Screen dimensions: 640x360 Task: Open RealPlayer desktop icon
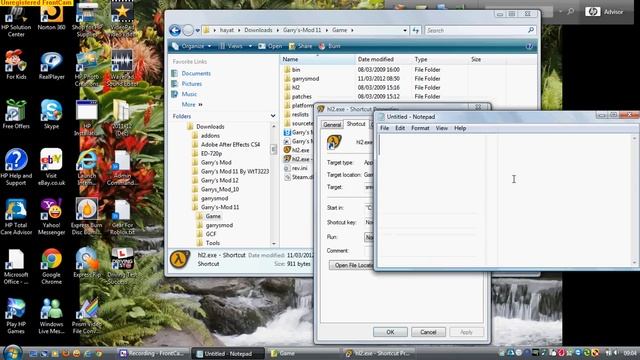pos(51,65)
